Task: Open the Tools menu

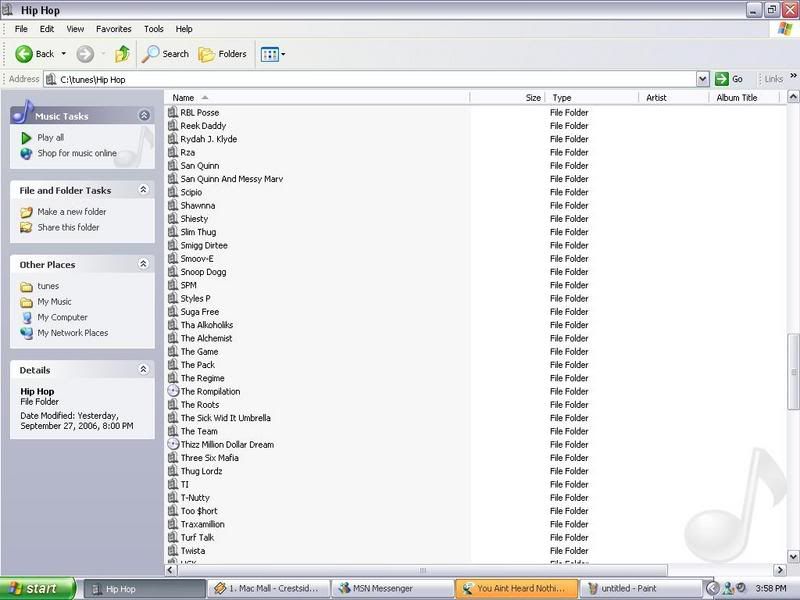Action: click(154, 29)
